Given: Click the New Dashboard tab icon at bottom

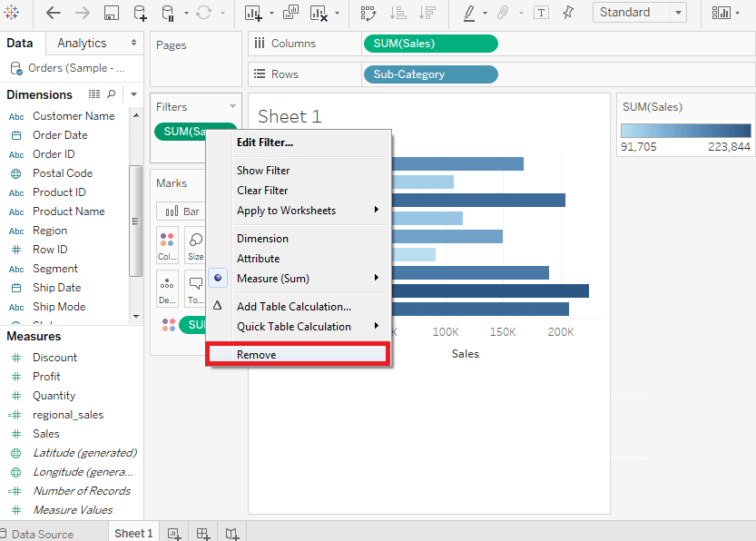Looking at the screenshot, I should pyautogui.click(x=203, y=534).
